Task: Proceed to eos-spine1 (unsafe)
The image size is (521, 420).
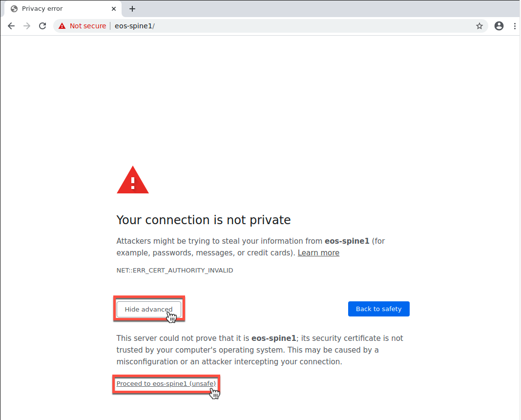Action: (166, 384)
